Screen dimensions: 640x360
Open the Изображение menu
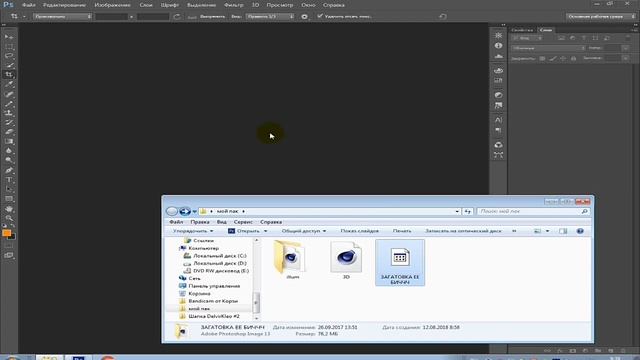(112, 5)
